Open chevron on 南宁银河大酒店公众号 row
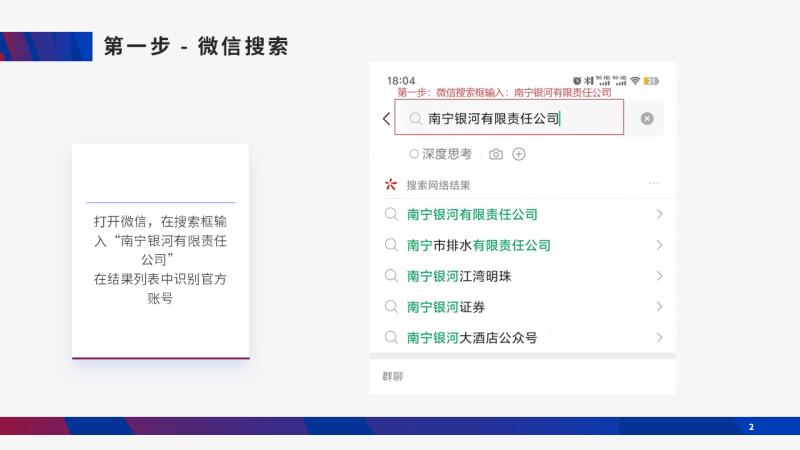 click(x=659, y=337)
